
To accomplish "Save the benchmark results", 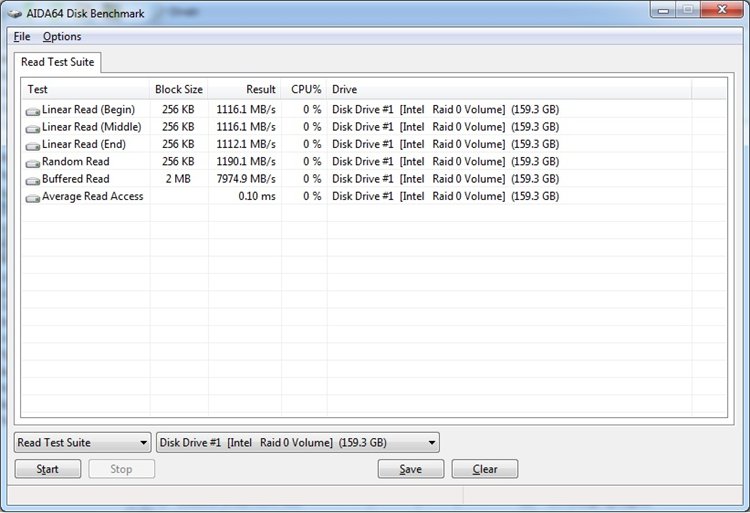I will point(410,469).
